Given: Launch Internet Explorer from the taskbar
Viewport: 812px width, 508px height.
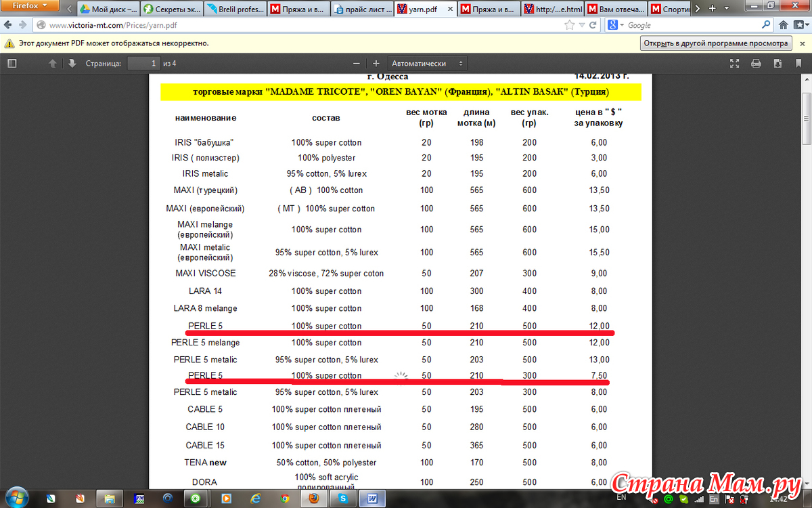Looking at the screenshot, I should tap(254, 499).
